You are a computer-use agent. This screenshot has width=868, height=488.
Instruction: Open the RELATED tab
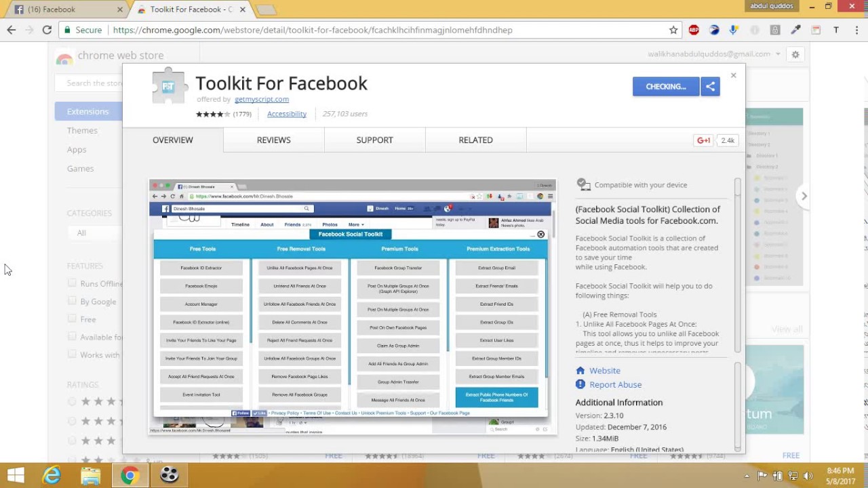[x=476, y=140]
